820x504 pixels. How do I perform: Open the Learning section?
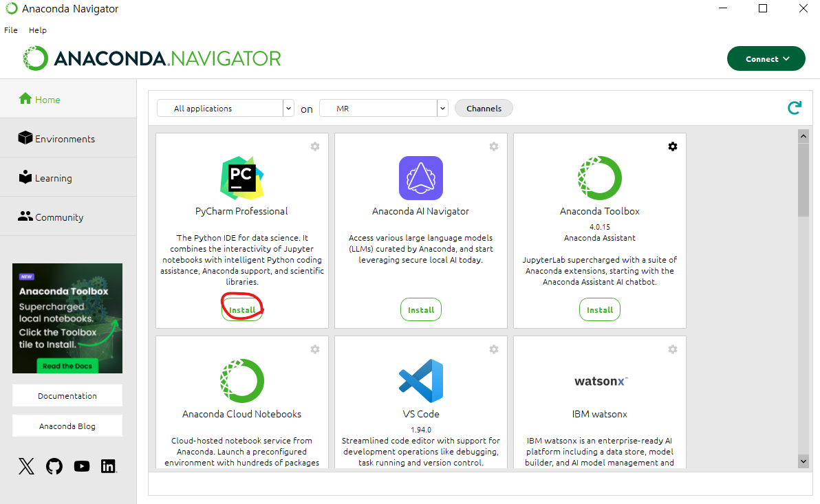pos(68,177)
